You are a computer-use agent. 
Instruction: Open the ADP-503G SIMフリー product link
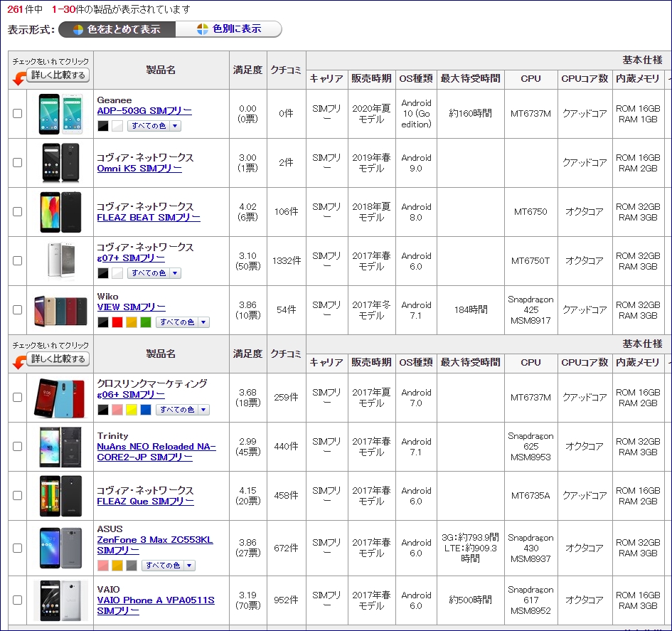coord(144,110)
